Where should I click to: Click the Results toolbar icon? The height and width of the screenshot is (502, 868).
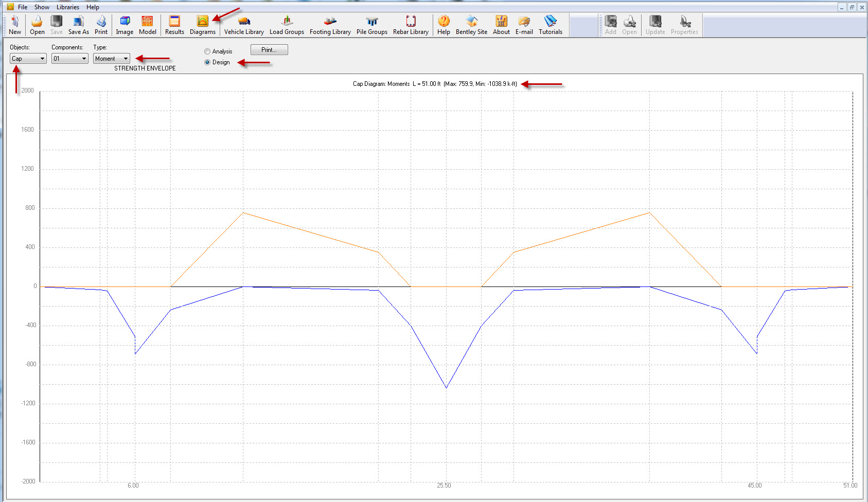point(174,25)
